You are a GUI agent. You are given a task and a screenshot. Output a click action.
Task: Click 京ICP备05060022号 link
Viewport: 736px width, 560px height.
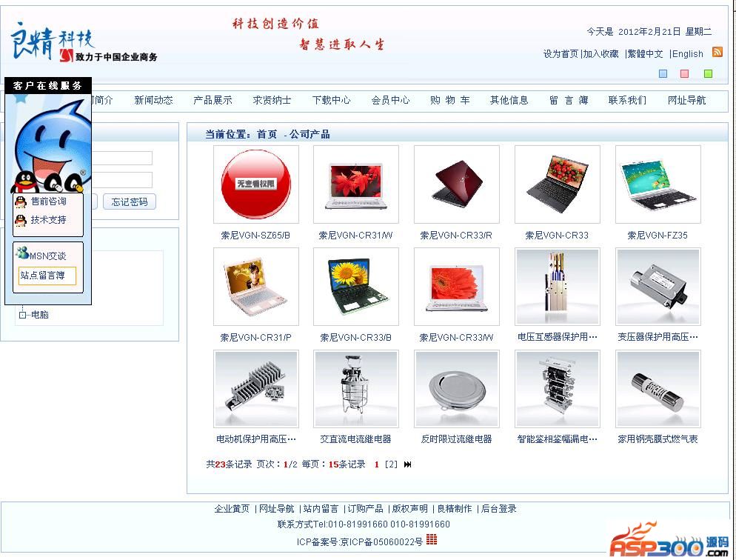[381, 542]
